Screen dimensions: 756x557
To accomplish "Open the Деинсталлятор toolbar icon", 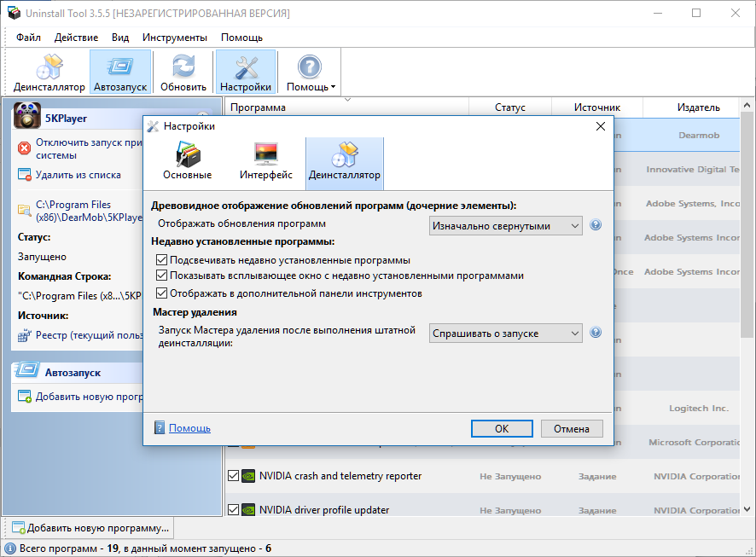I will click(49, 73).
